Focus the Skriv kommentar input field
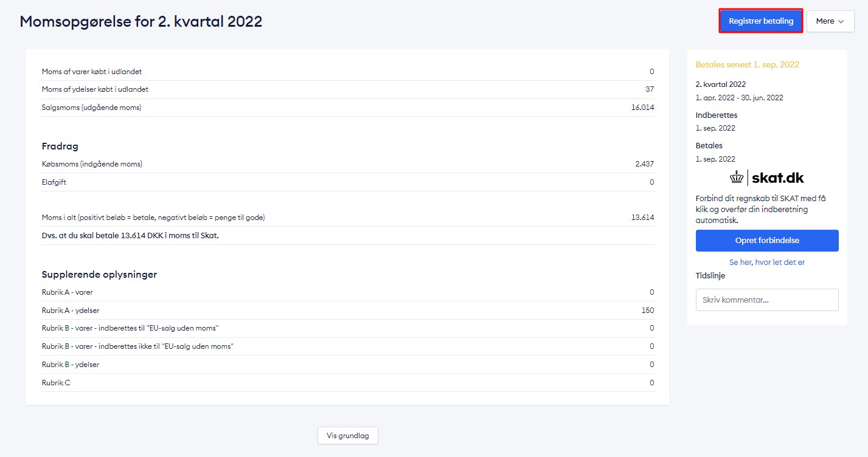This screenshot has width=868, height=457. coord(766,300)
